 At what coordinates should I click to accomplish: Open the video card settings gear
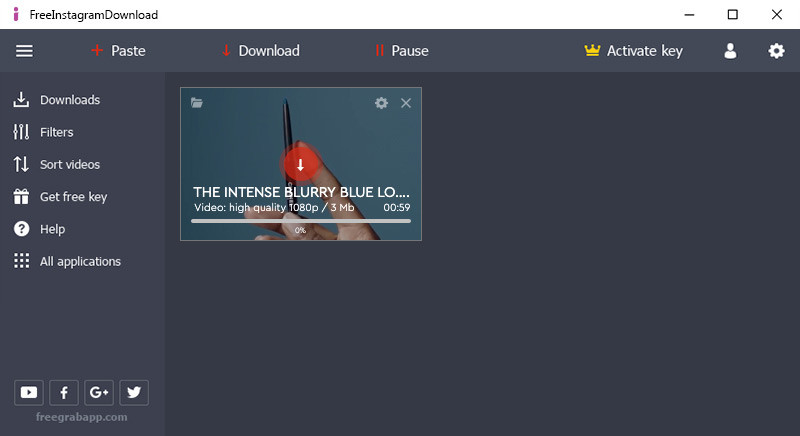coord(381,103)
